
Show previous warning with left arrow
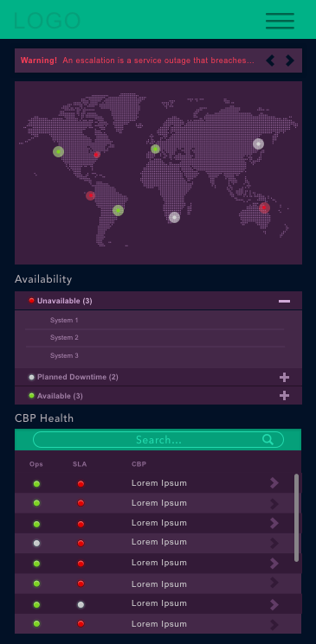270,61
